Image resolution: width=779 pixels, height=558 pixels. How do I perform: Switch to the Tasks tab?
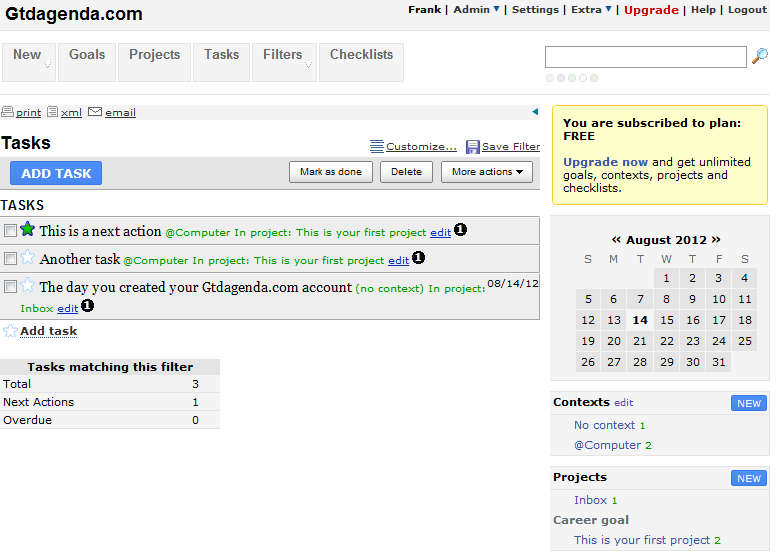point(222,62)
